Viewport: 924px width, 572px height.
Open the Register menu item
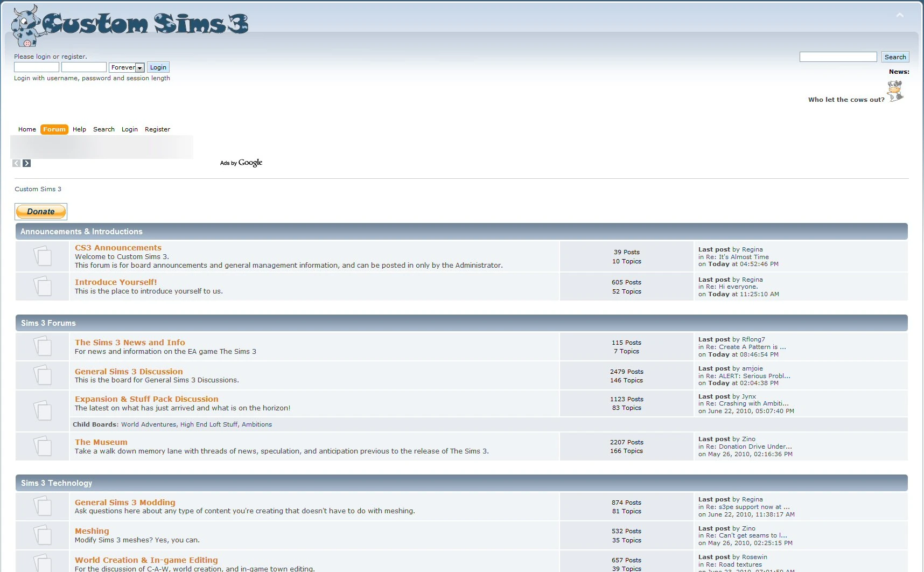157,129
